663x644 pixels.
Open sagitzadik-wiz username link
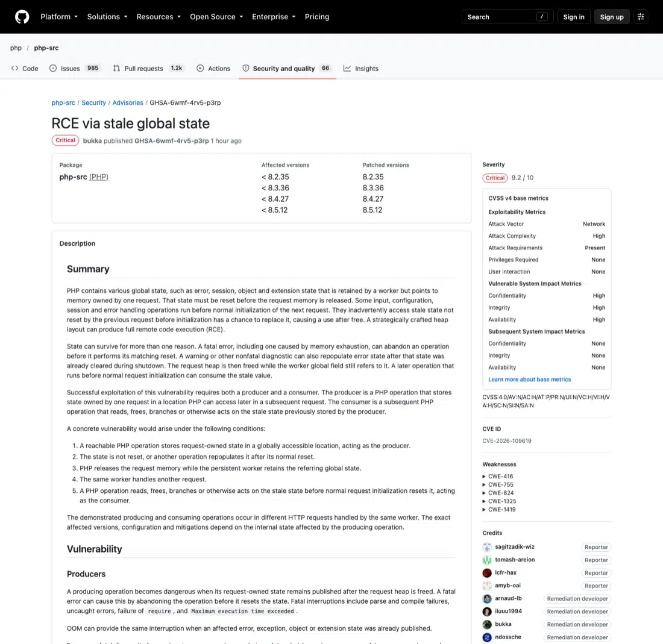click(x=515, y=547)
